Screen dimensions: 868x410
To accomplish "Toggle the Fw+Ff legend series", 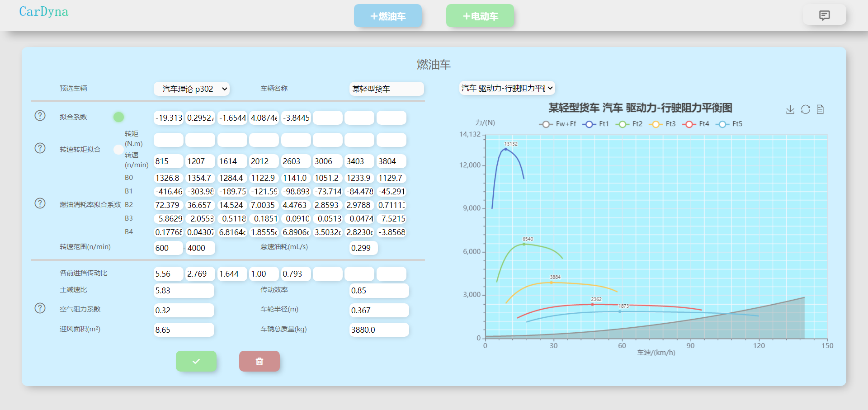I will (558, 124).
